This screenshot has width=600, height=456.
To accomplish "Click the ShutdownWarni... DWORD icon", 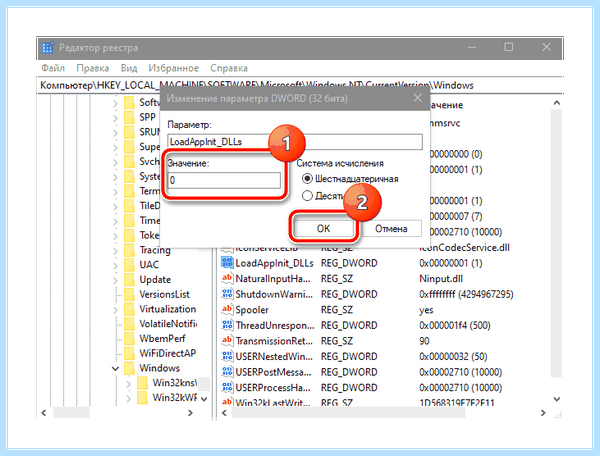I will [227, 294].
